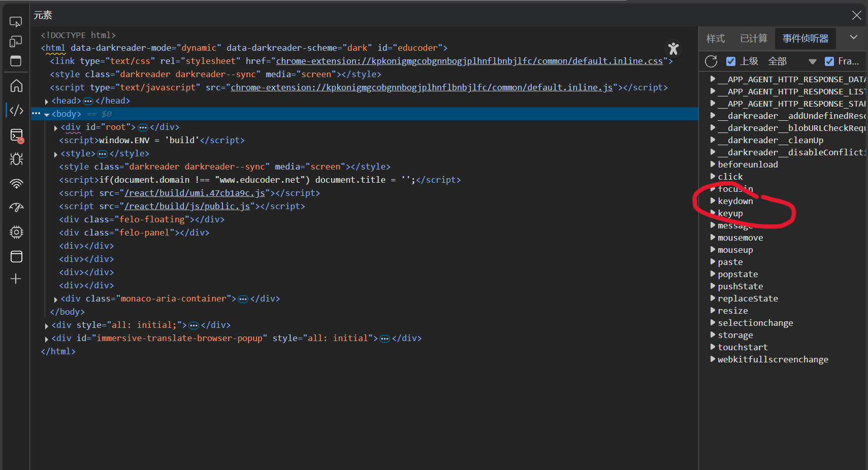
Task: Expand monaco-aria-container ellipsis badge
Action: click(x=243, y=299)
